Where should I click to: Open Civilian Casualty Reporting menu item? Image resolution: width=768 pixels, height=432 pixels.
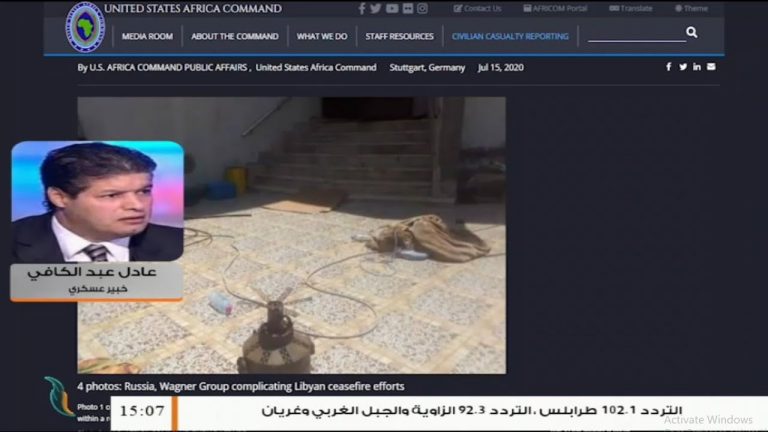click(x=510, y=36)
